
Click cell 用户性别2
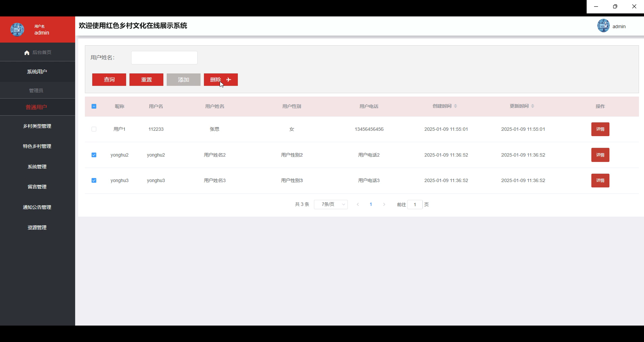tap(292, 155)
